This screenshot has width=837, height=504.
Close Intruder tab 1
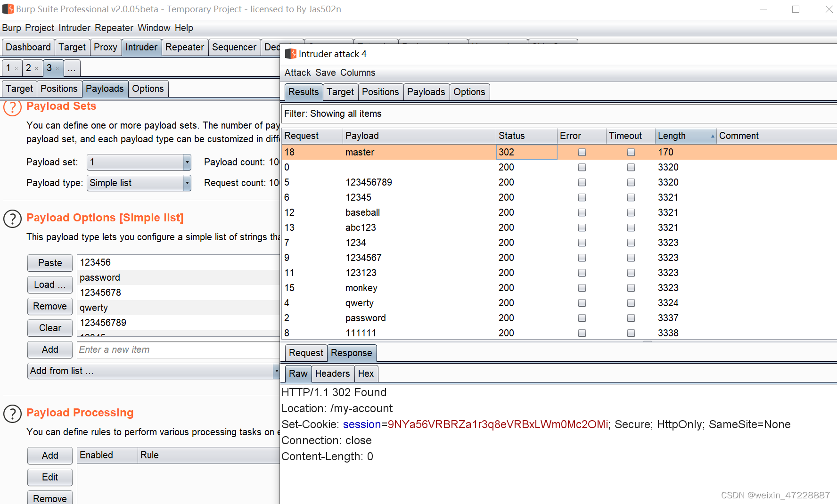click(16, 69)
